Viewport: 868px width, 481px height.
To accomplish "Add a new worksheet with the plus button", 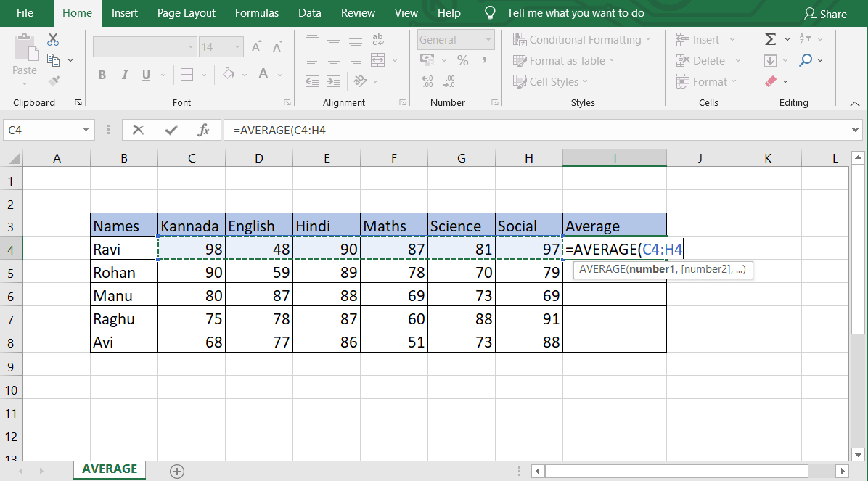I will 176,471.
